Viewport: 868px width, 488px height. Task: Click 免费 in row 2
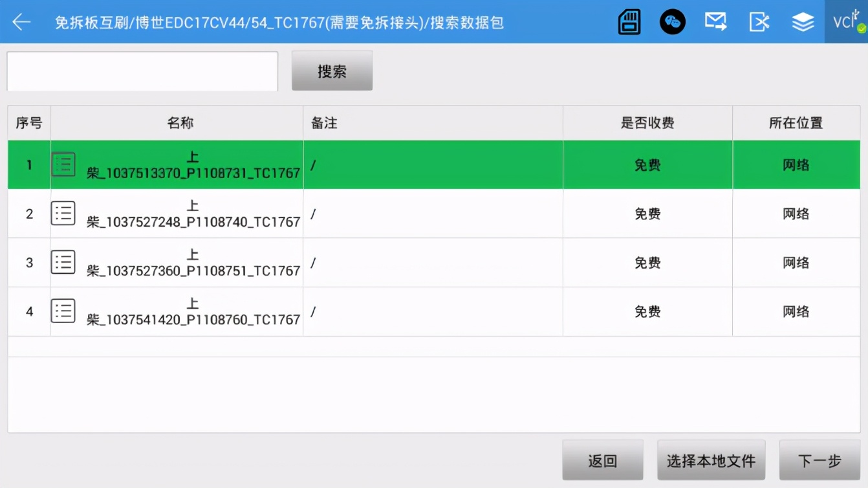click(x=647, y=214)
